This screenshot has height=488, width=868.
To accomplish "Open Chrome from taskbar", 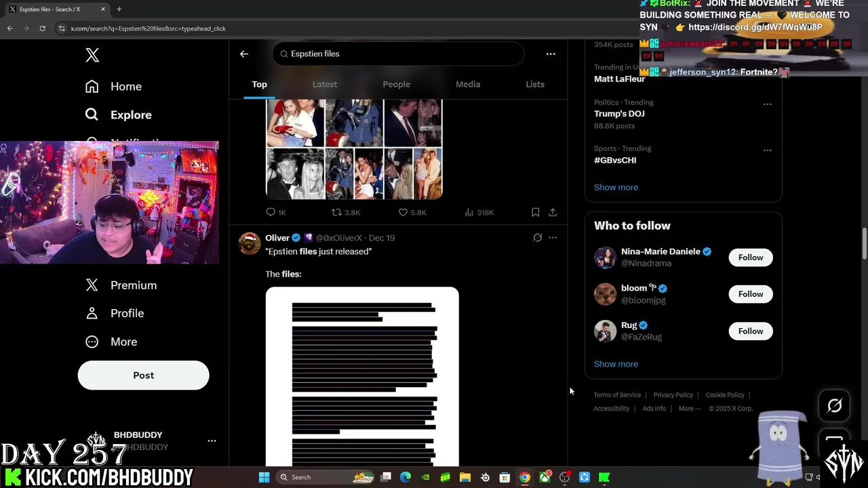I will [524, 477].
